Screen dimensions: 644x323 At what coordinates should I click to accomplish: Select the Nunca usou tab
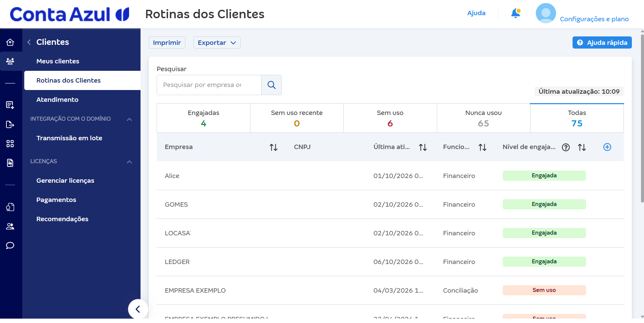tap(484, 118)
